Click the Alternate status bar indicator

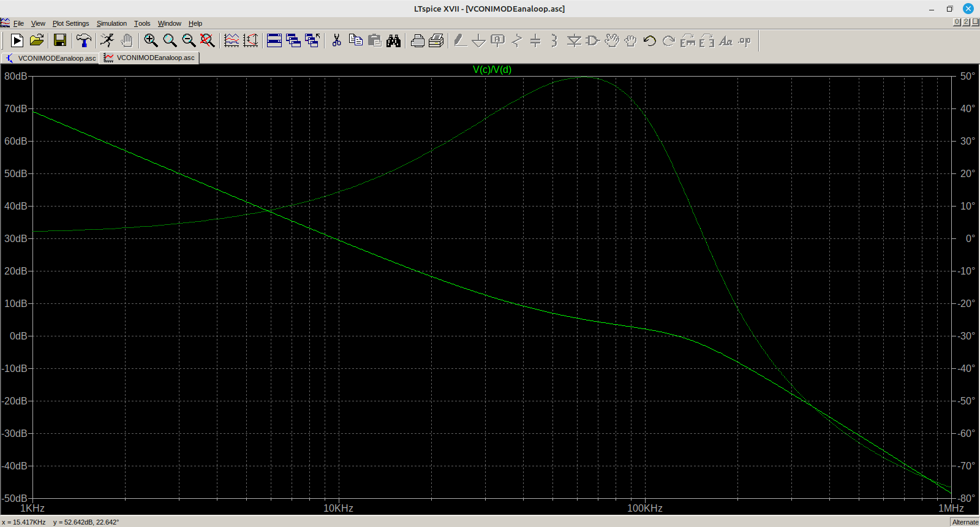point(965,522)
